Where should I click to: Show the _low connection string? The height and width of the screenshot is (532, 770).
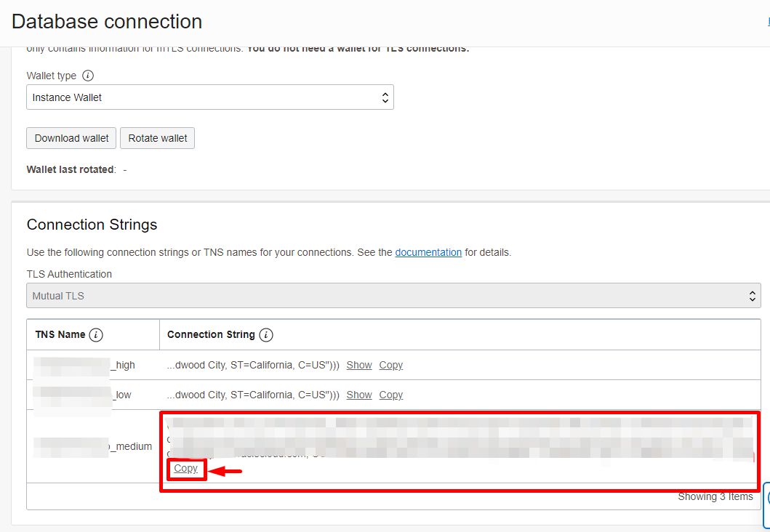[358, 394]
